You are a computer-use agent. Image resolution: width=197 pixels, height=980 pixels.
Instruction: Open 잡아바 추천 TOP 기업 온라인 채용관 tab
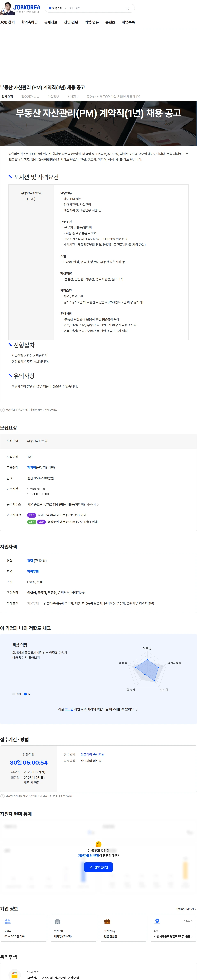[x=113, y=97]
